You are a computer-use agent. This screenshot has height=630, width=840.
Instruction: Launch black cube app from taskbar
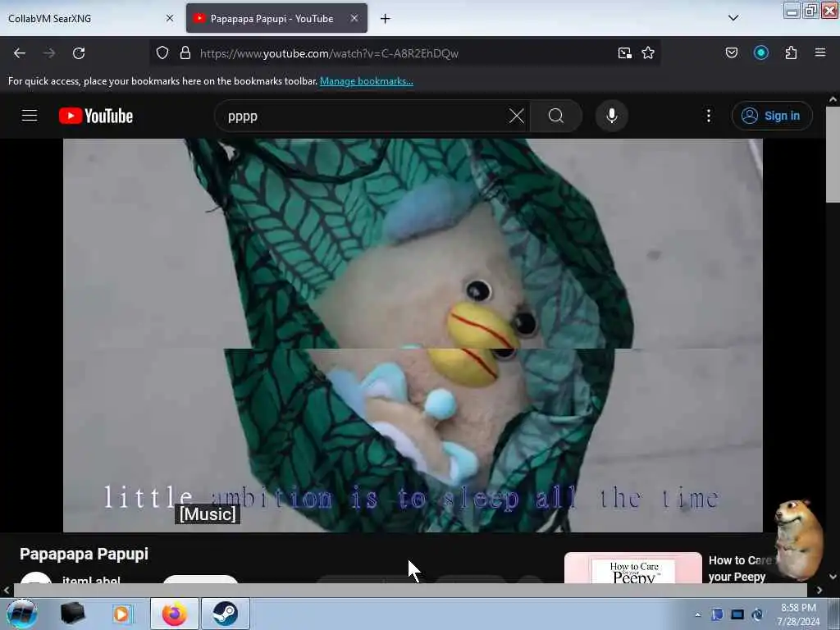[x=72, y=614]
